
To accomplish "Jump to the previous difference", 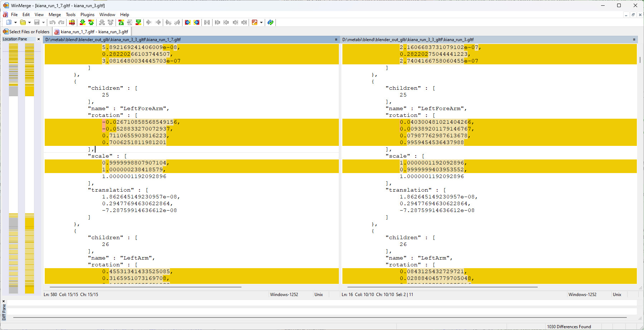I will coord(91,23).
